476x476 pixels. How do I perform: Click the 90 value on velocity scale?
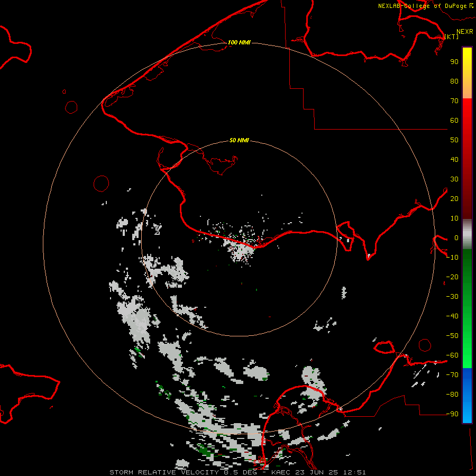pos(454,62)
